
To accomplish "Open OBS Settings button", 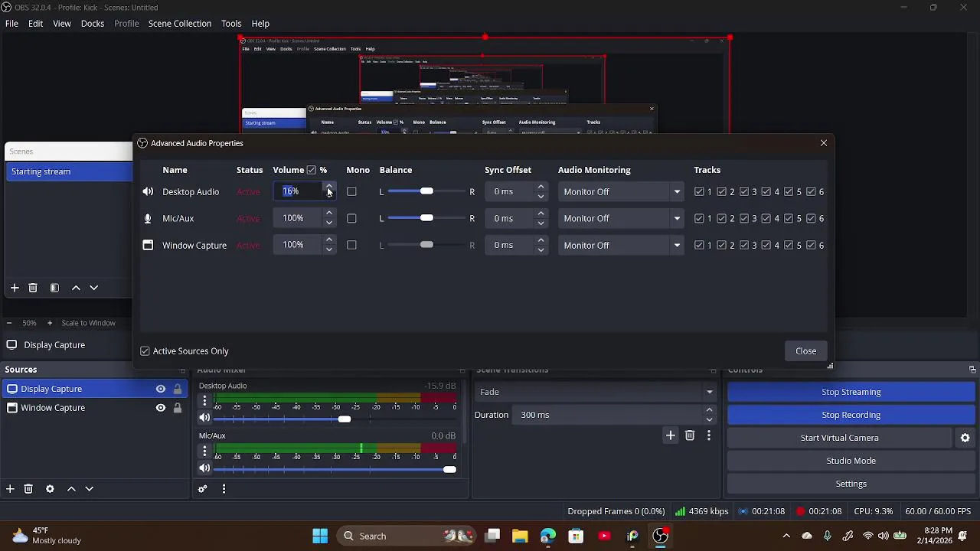I will [x=851, y=484].
